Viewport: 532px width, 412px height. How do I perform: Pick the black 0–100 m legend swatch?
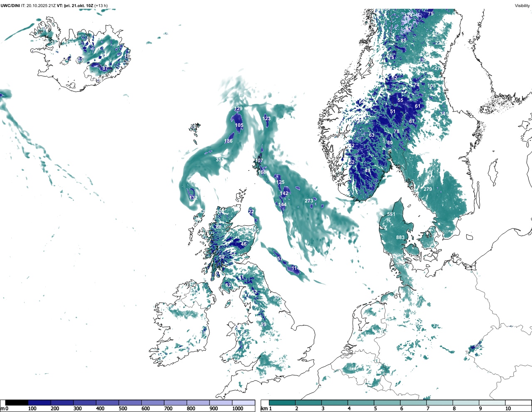[x=17, y=402]
